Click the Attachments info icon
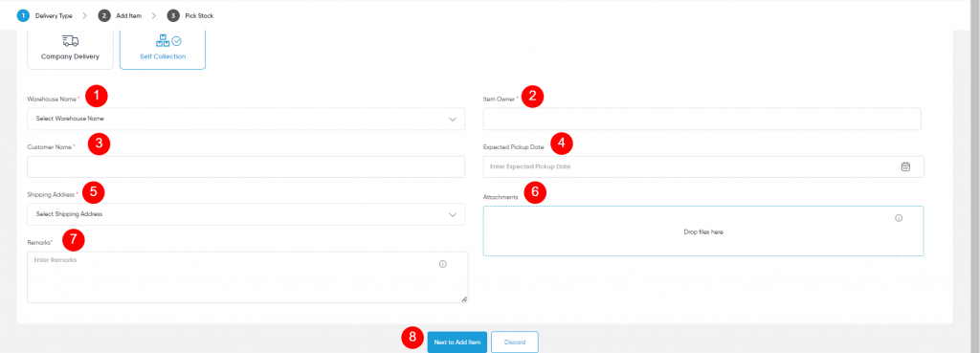 click(x=899, y=218)
